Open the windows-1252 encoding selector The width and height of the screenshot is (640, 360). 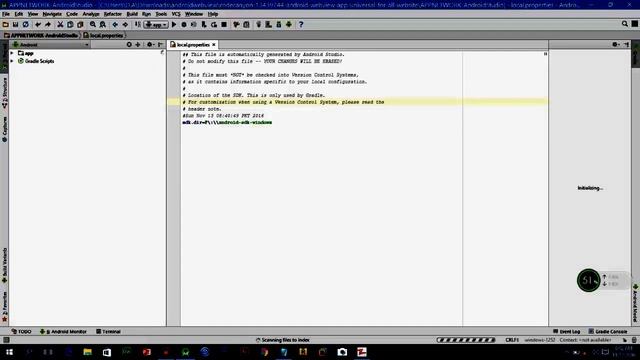(x=540, y=340)
